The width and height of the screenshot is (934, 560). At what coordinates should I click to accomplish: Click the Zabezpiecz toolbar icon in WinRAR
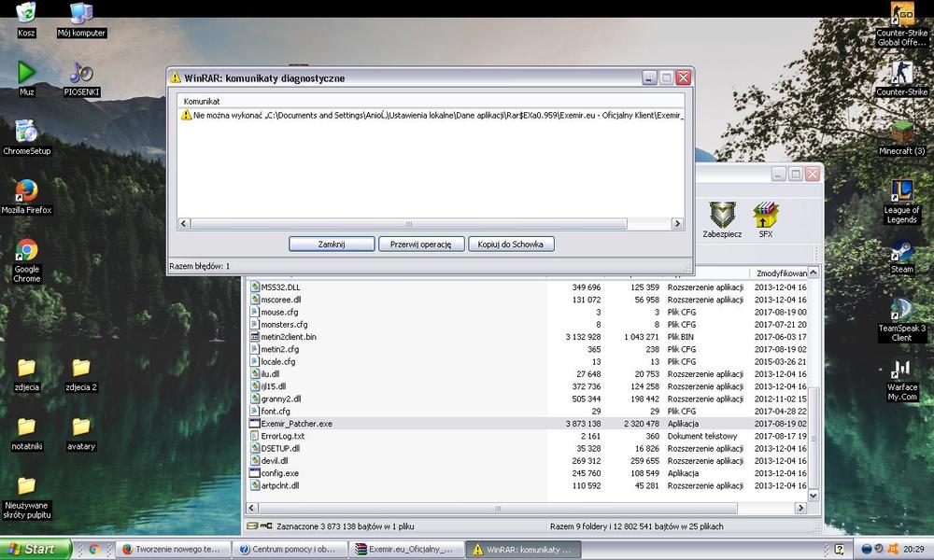point(722,219)
